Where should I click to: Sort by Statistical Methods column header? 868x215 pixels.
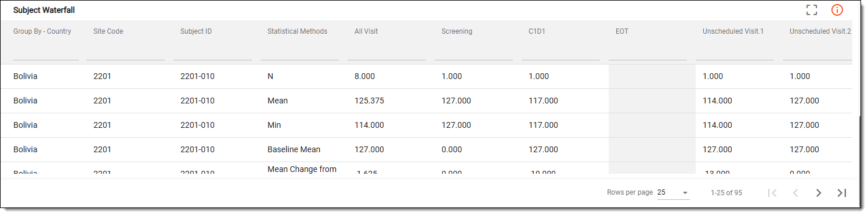pyautogui.click(x=297, y=31)
